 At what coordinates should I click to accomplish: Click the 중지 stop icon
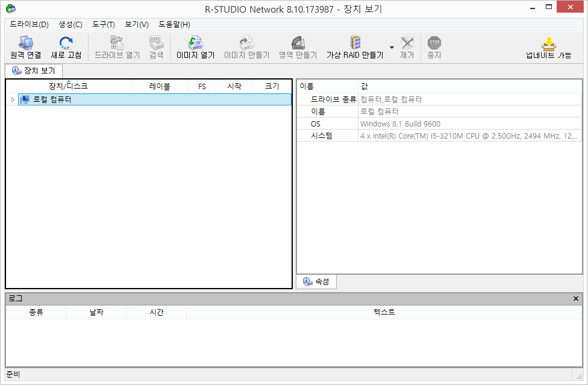(434, 43)
